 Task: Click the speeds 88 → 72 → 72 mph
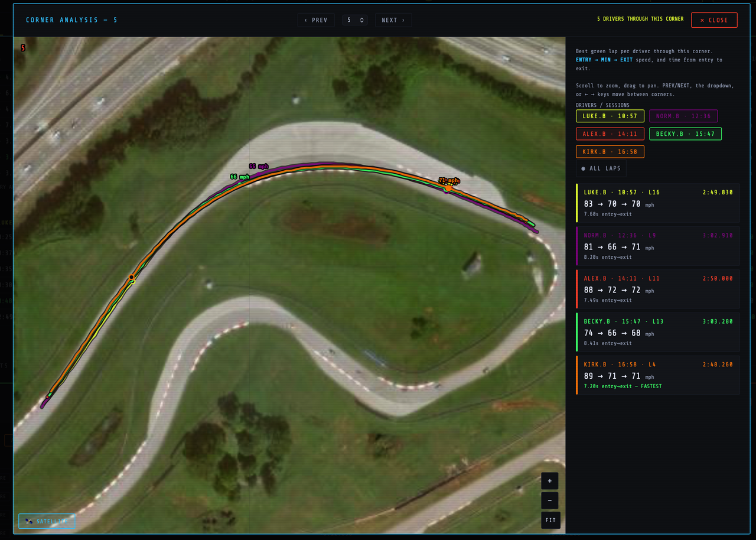(x=619, y=290)
